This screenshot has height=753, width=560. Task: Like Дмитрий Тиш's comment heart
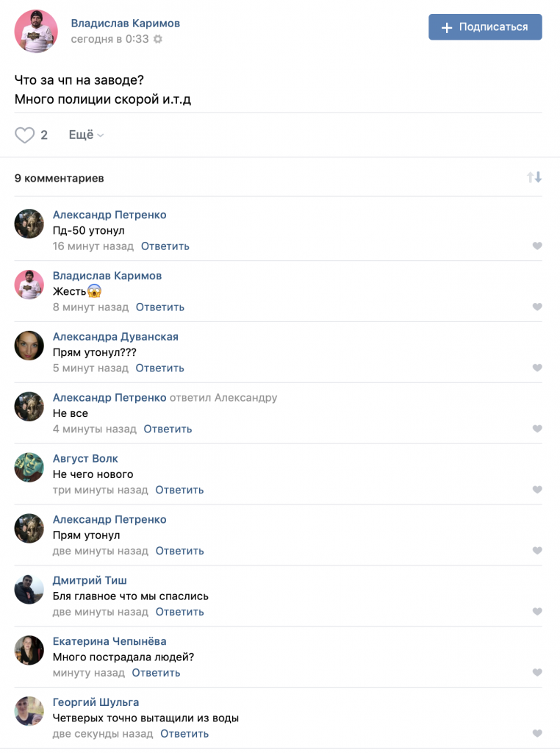537,612
